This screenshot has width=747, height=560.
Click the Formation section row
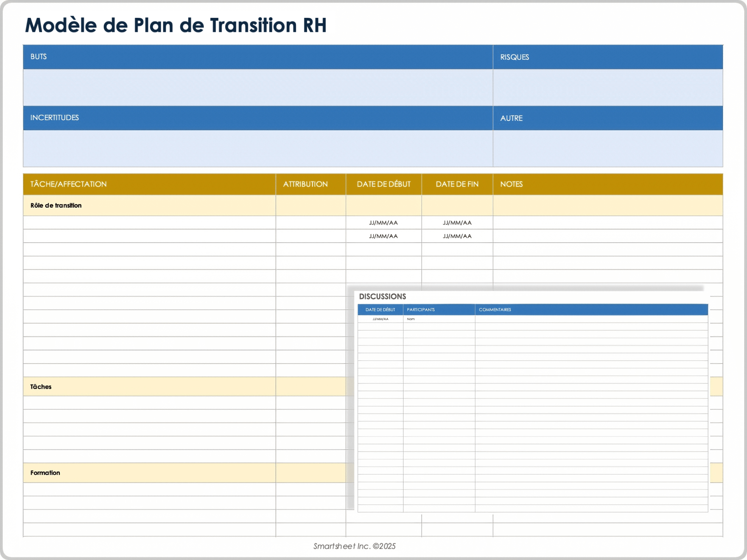45,473
